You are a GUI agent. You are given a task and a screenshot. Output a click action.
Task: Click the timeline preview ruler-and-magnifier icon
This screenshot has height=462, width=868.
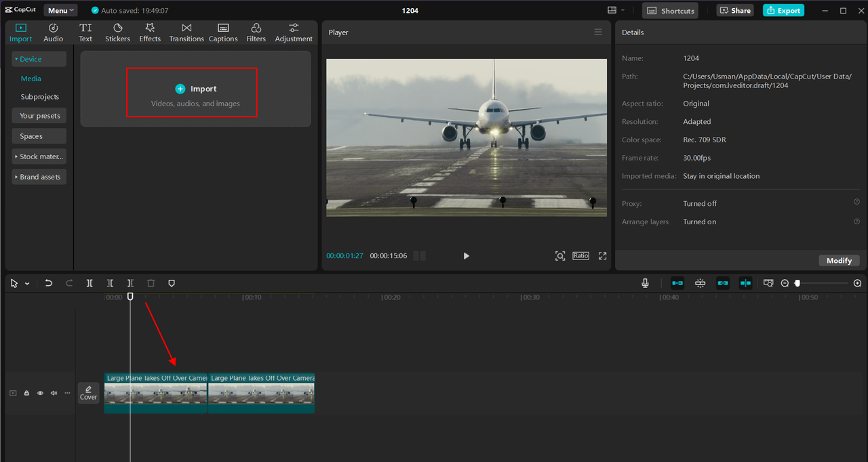pyautogui.click(x=768, y=283)
